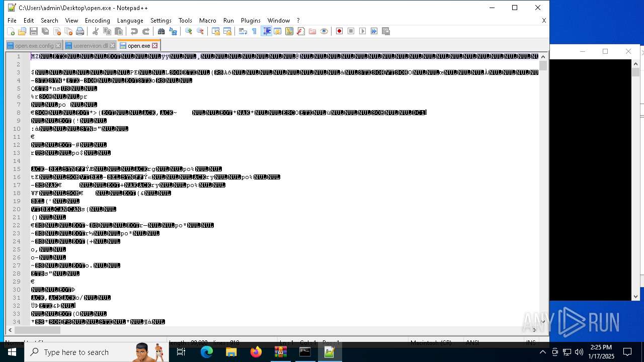Open the Windows Start menu
This screenshot has height=362, width=644.
[12, 352]
